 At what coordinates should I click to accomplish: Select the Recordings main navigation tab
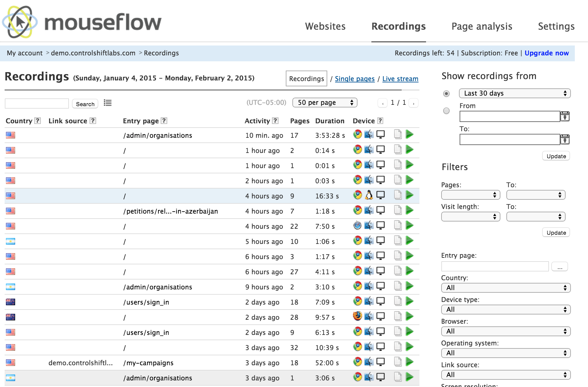point(398,26)
